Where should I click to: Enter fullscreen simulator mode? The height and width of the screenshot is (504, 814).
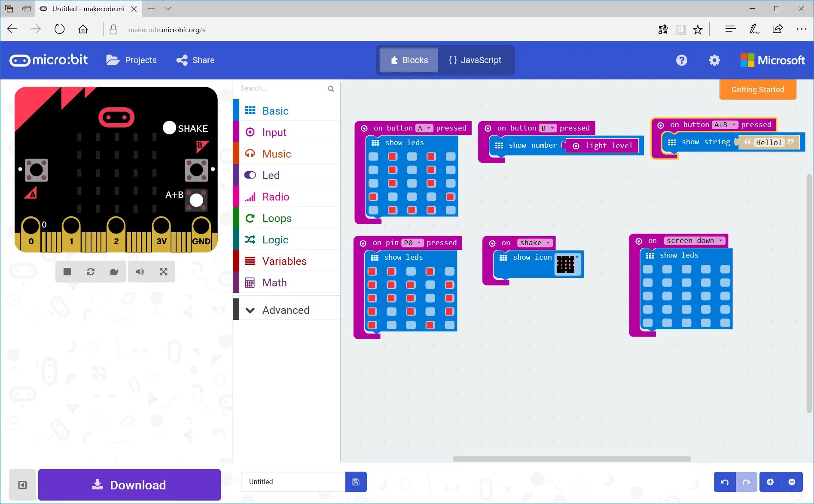pyautogui.click(x=164, y=271)
